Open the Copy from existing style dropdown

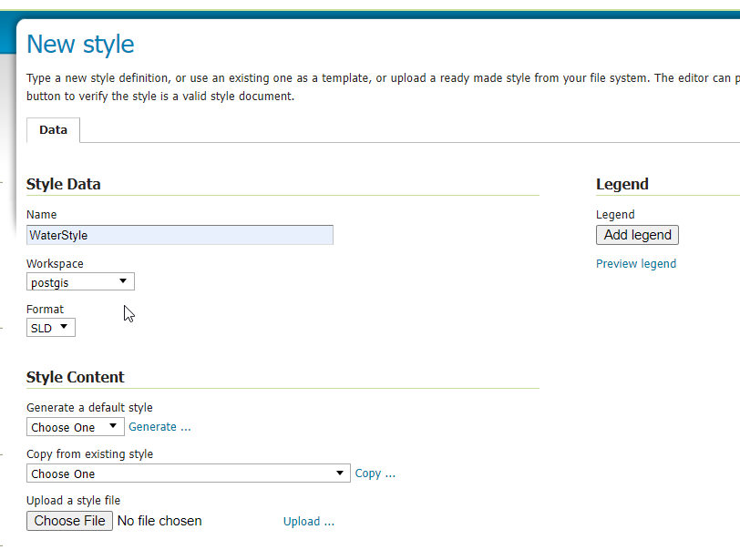click(x=188, y=473)
